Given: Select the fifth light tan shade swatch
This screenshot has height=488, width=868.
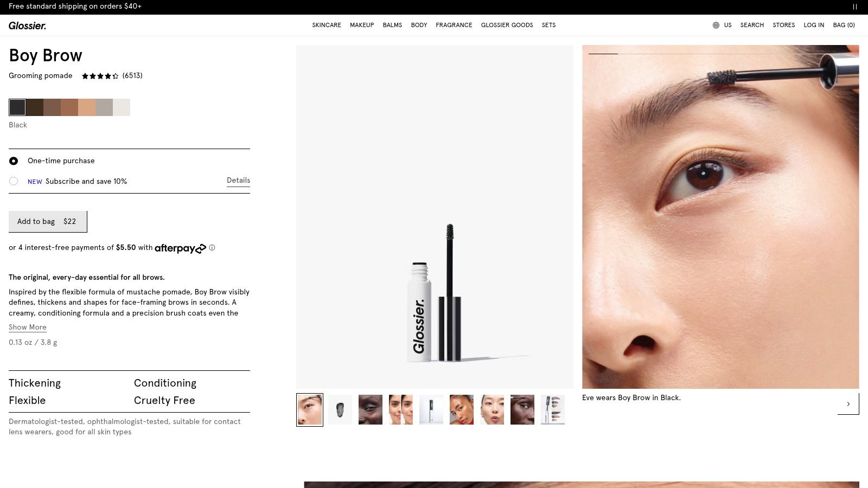Looking at the screenshot, I should coord(87,107).
